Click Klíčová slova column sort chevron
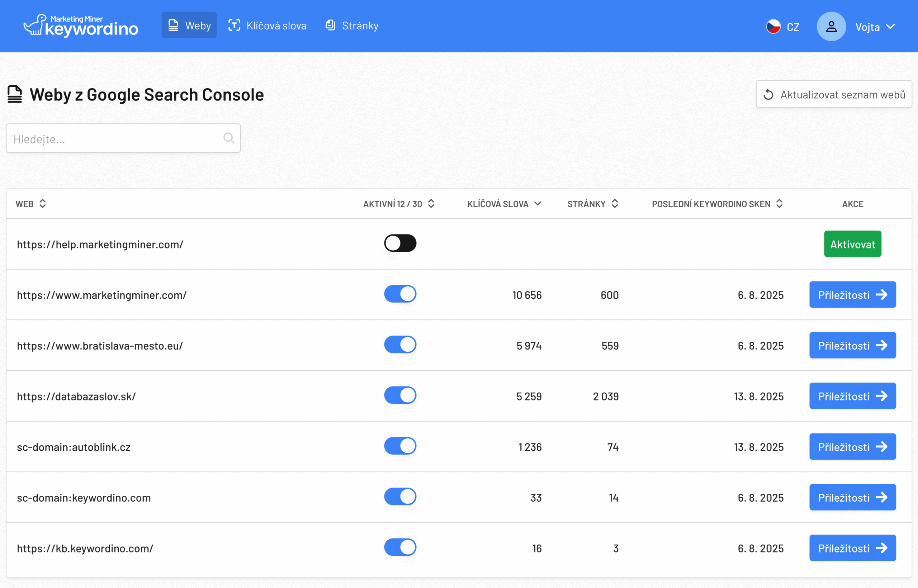This screenshot has height=588, width=918. [x=538, y=204]
